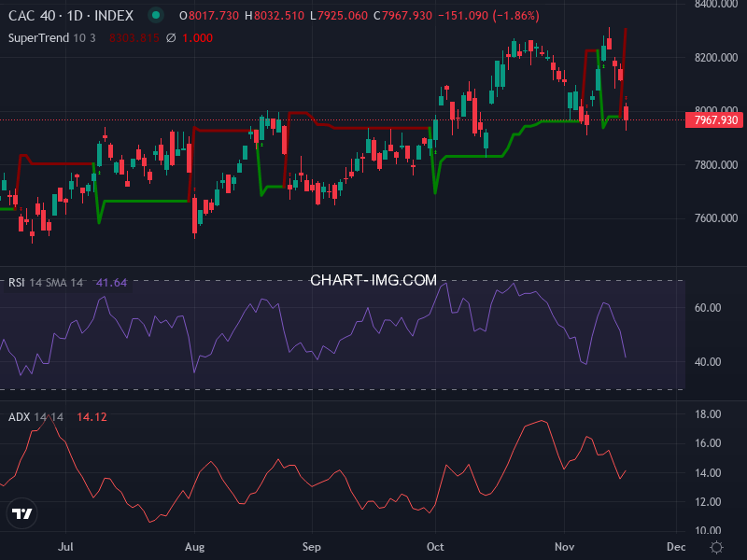This screenshot has height=560, width=747.
Task: Click the open price O 8017.730 readout
Action: point(209,15)
